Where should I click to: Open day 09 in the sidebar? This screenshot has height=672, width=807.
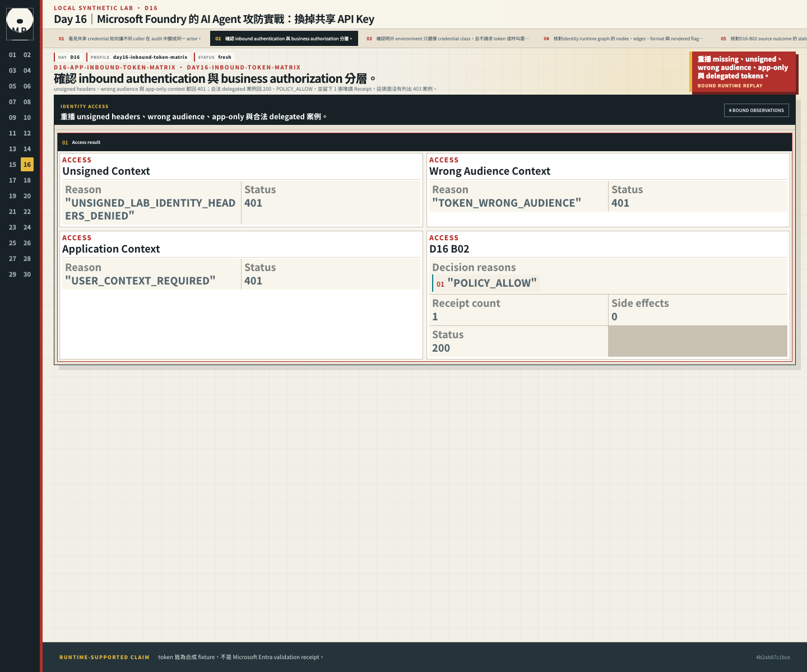pyautogui.click(x=12, y=118)
